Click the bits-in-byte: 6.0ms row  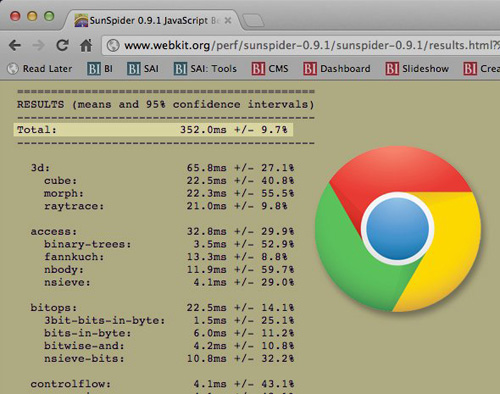click(x=169, y=333)
